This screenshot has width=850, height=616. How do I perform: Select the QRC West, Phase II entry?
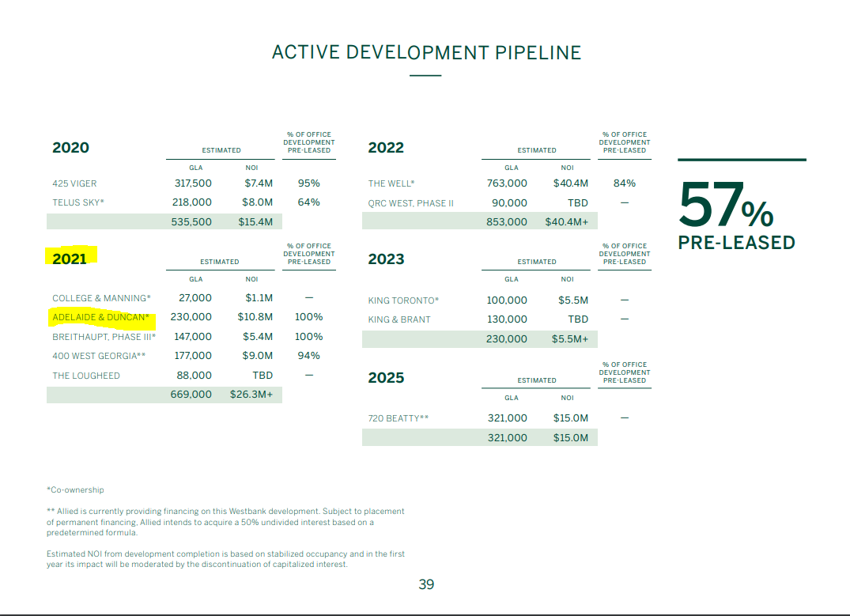point(410,203)
